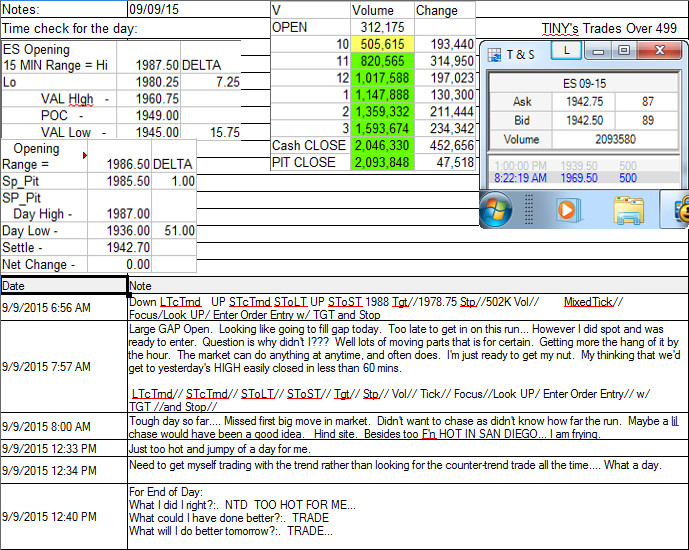Open Windows Media Player from taskbar

tap(568, 210)
